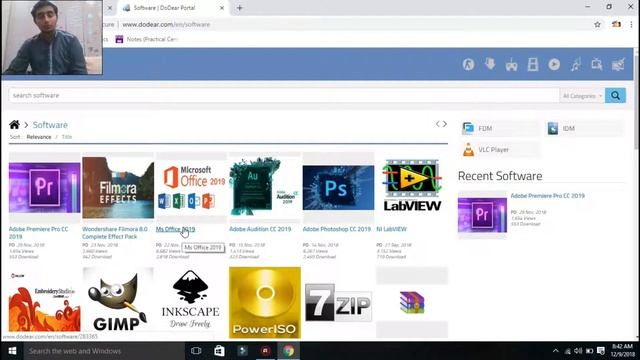Viewport: 640px width, 360px height.
Task: Click the NI LabVIEW title link
Action: (x=391, y=229)
